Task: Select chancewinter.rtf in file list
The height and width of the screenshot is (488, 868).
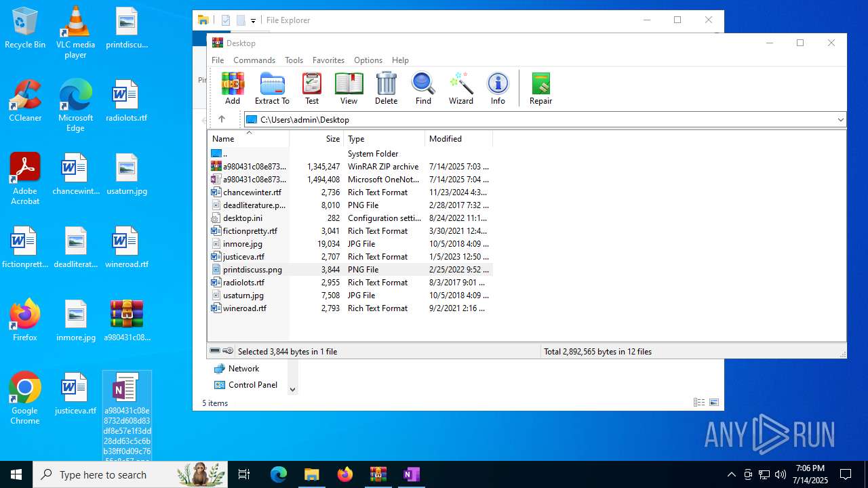Action: (350, 192)
